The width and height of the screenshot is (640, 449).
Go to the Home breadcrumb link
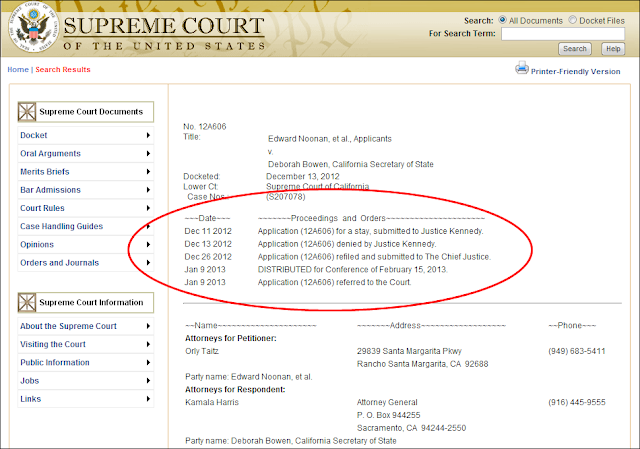[x=18, y=69]
